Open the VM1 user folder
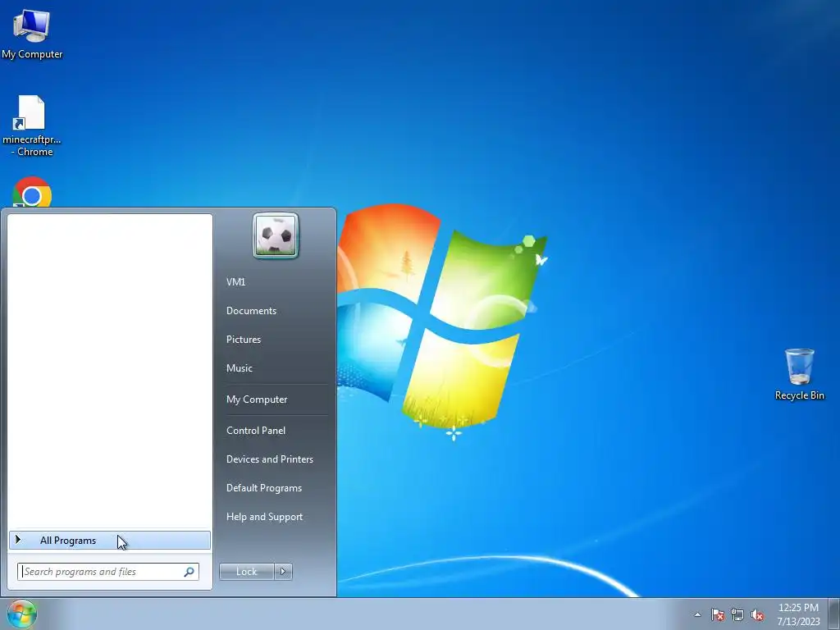Screen dimensions: 840x630 pos(235,282)
